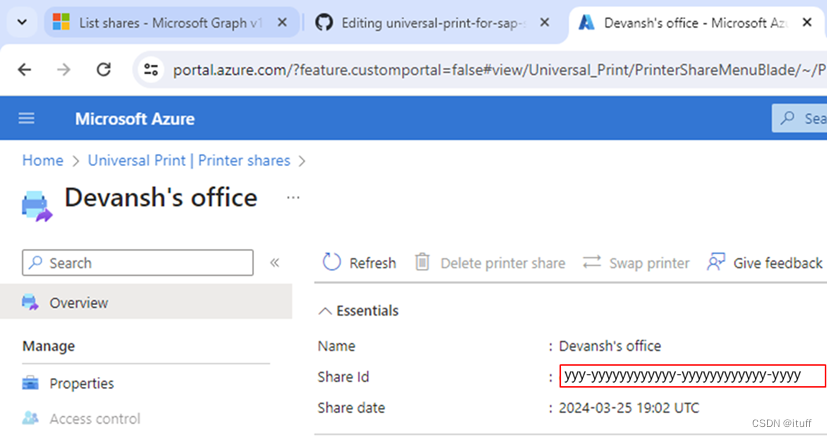The width and height of the screenshot is (827, 437).
Task: View site information icon in address bar
Action: tap(151, 70)
